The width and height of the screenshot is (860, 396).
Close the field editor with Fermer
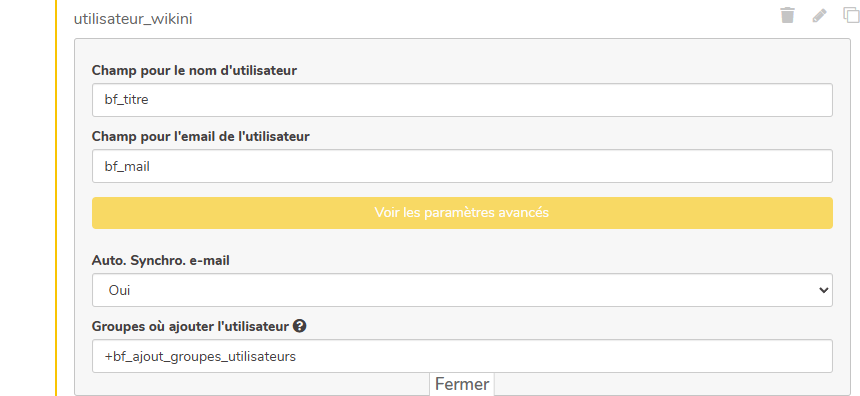(x=462, y=384)
